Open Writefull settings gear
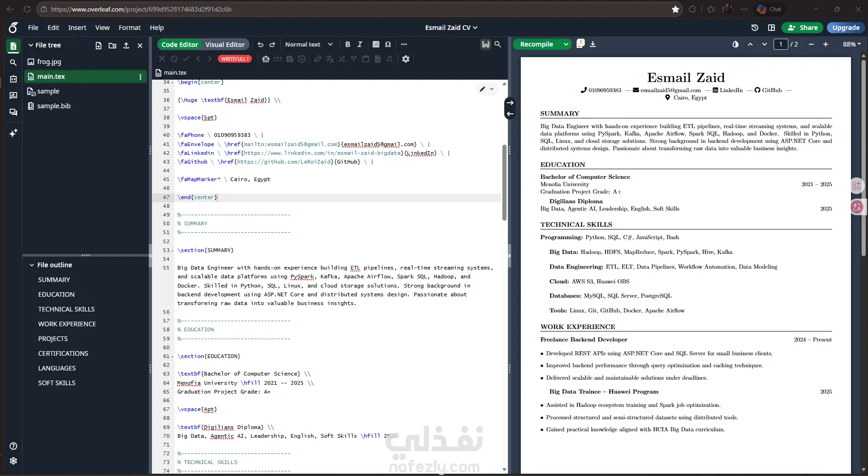 [x=406, y=59]
